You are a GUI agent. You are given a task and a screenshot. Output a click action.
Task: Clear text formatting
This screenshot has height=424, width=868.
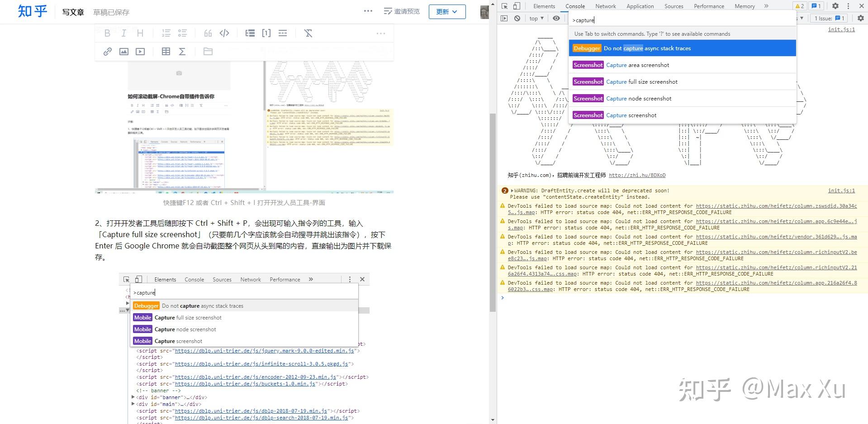point(308,33)
